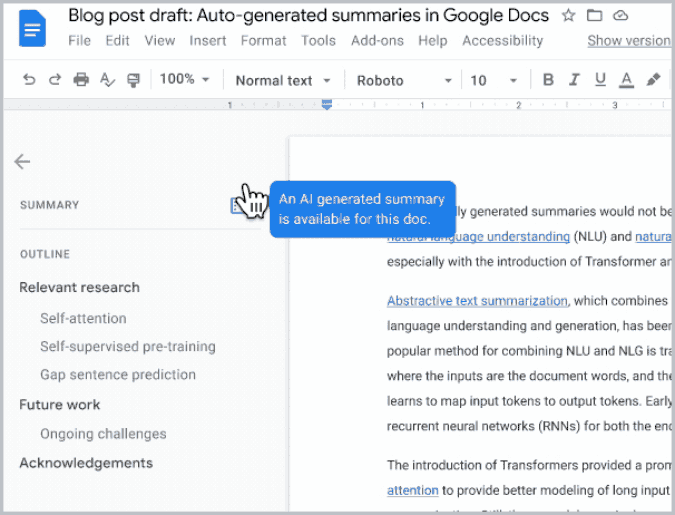Jump to Self-supervised pre-training section

(x=128, y=346)
